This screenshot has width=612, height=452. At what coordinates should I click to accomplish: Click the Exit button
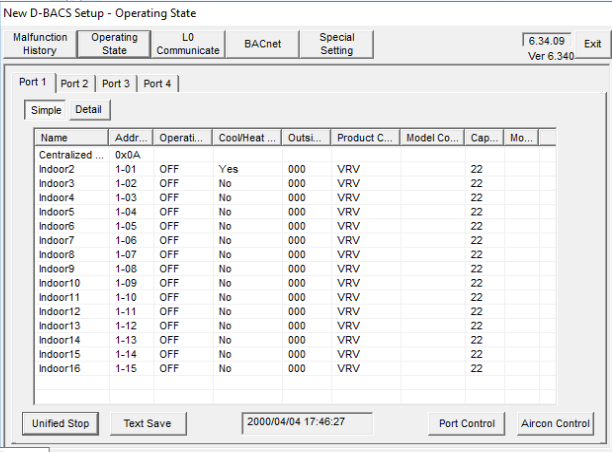pos(592,44)
